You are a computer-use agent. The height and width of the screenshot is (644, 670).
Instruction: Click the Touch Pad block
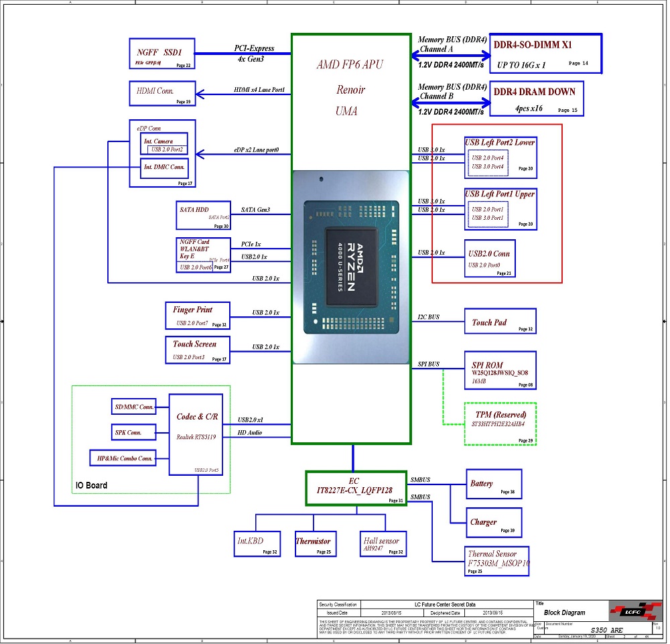500,322
